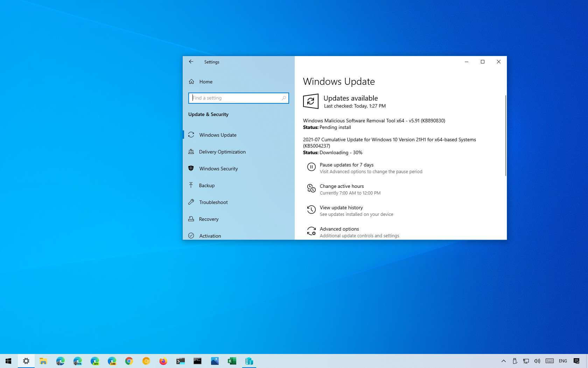Open Change active hours
This screenshot has width=588, height=368.
tap(342, 186)
